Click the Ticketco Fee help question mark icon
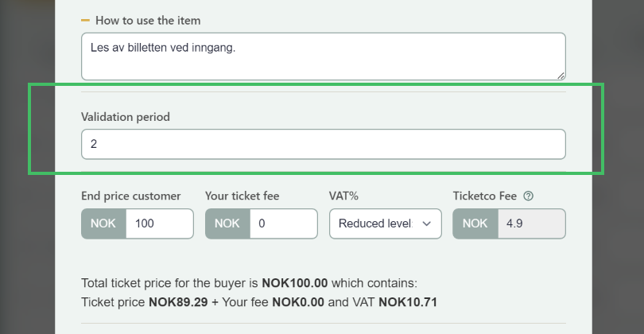 click(528, 196)
